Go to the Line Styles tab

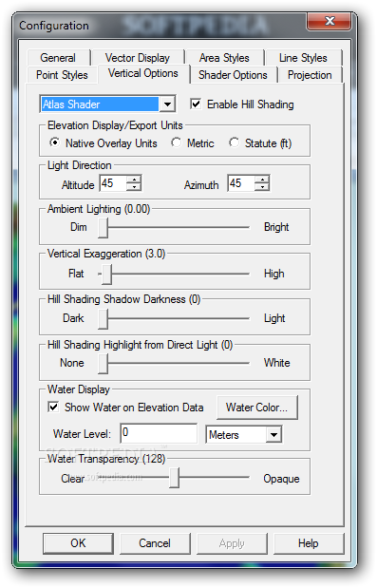click(303, 58)
